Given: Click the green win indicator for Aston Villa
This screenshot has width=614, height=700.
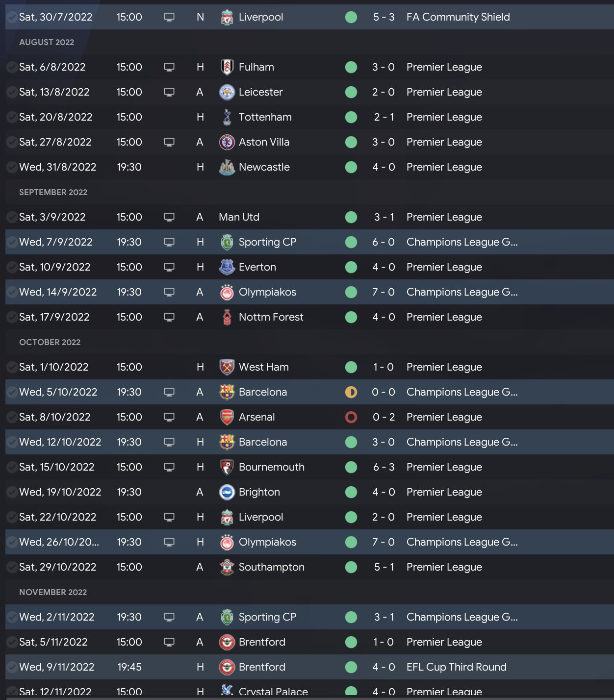Looking at the screenshot, I should [x=351, y=142].
